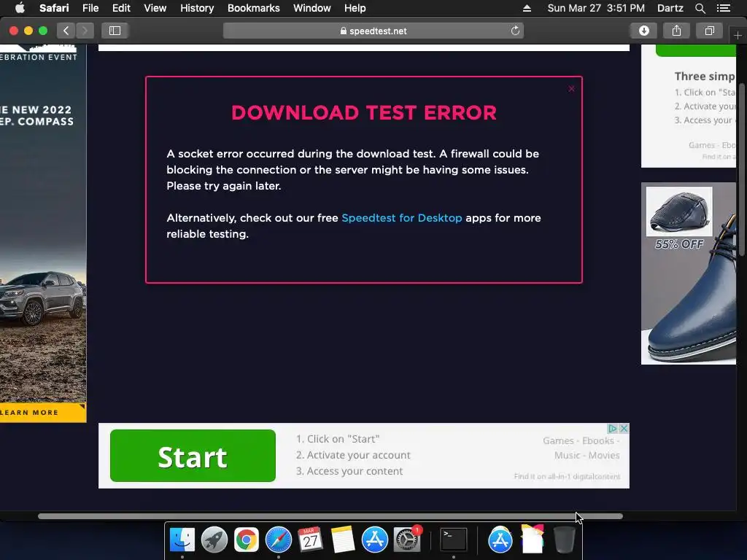Image resolution: width=747 pixels, height=560 pixels.
Task: Toggle the Safari sidebar button
Action: tap(115, 31)
